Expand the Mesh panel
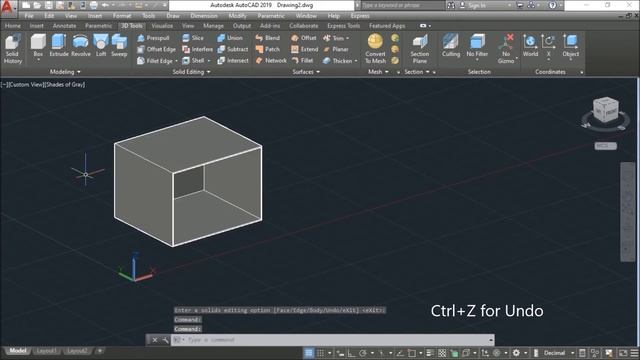 coord(378,72)
